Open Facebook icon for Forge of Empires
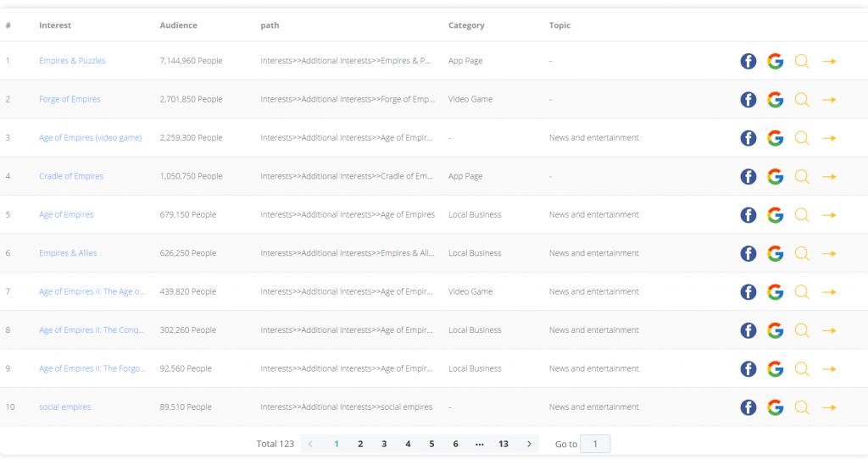This screenshot has height=459, width=868. pos(748,100)
